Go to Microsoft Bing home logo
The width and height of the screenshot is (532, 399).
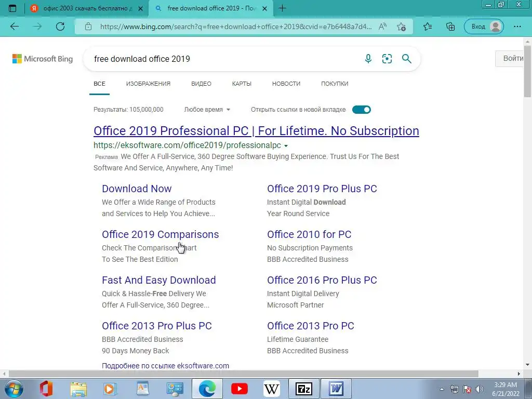coord(43,59)
